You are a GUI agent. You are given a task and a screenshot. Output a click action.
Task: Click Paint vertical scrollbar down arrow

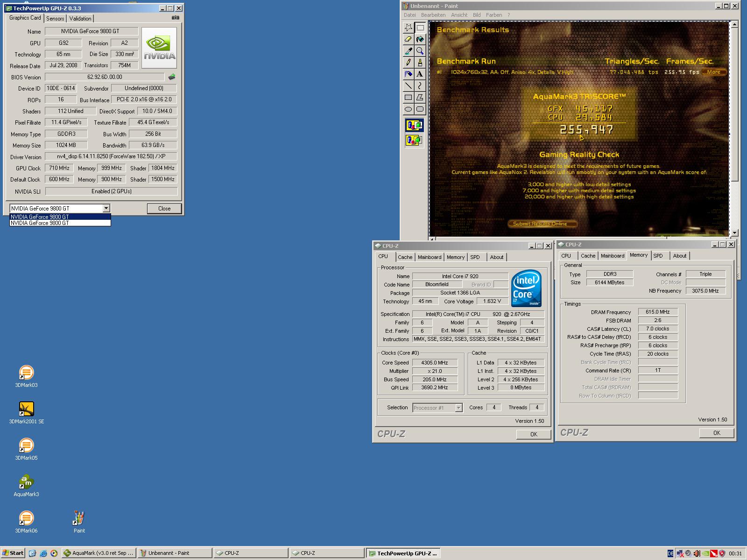coord(734,232)
